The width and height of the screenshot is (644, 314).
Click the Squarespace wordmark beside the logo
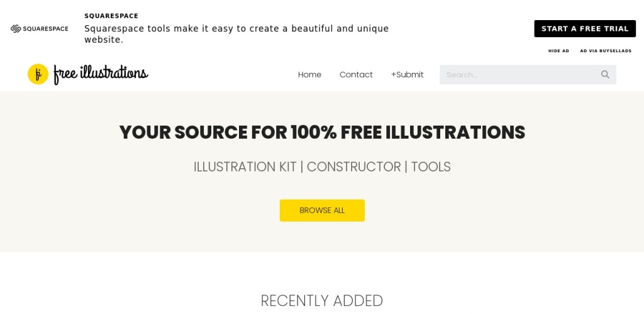point(46,29)
